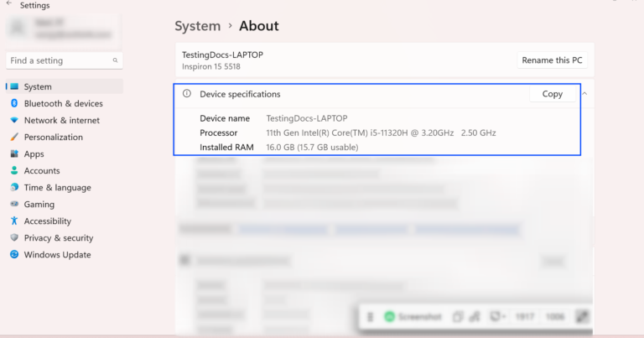The width and height of the screenshot is (644, 338).
Task: Click the Windows Update refresh icon
Action: click(x=14, y=254)
